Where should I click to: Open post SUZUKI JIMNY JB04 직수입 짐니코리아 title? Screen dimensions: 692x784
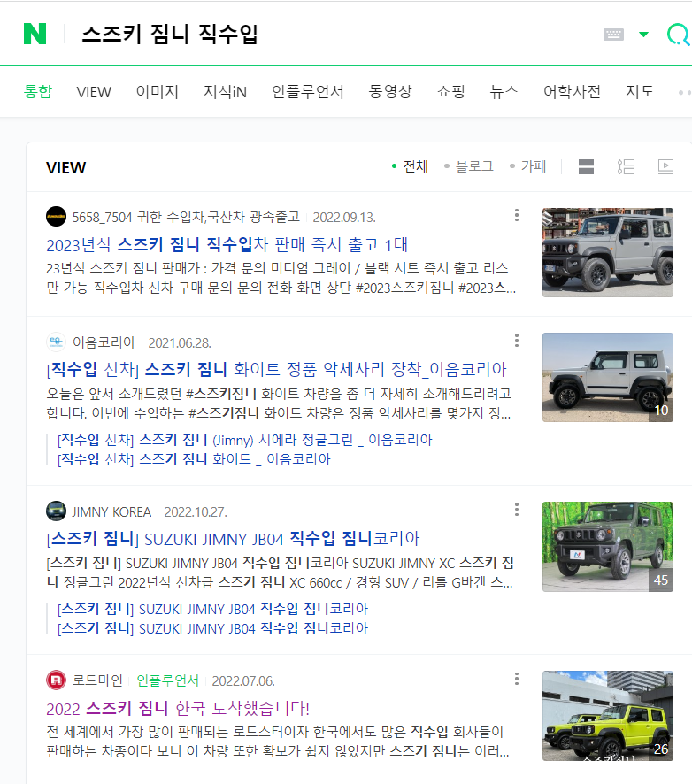coord(233,539)
